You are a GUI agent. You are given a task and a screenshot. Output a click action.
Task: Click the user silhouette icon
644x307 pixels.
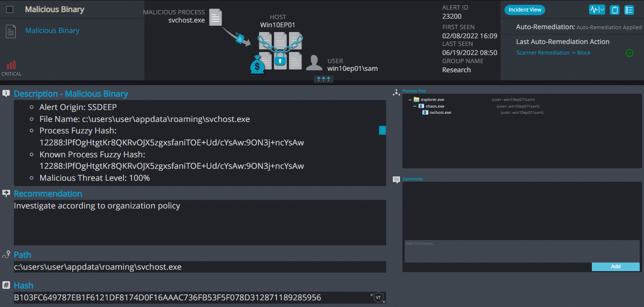click(314, 63)
